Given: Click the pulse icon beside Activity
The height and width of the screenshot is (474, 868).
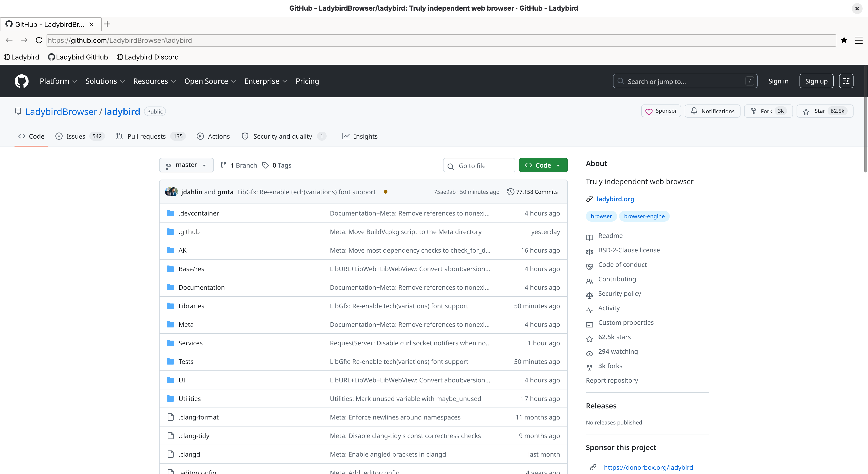Looking at the screenshot, I should click(589, 310).
